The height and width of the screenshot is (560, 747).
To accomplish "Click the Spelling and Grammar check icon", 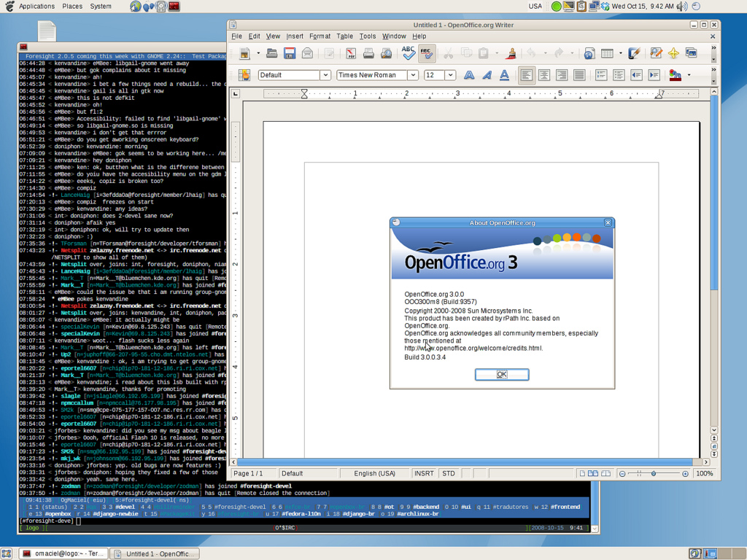I will coord(409,53).
